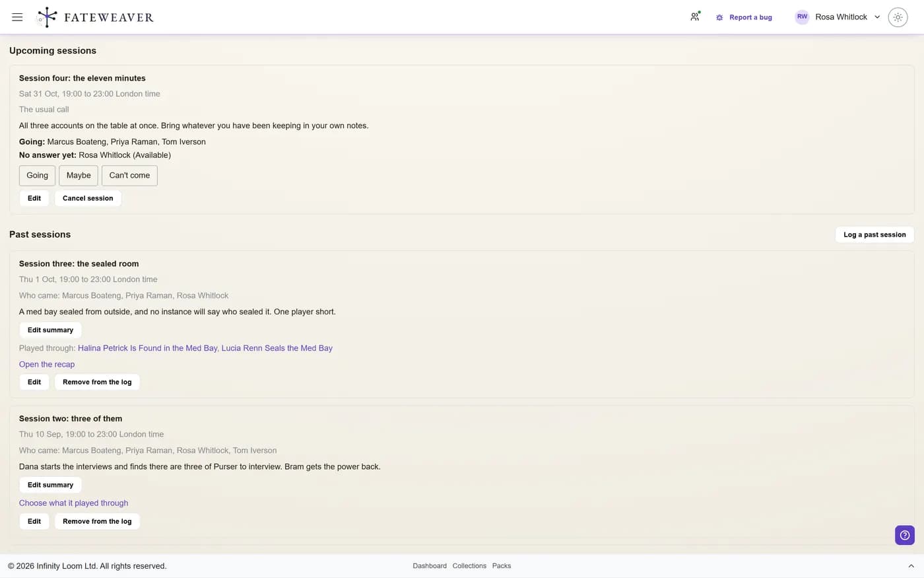Go to Collections in the footer
924x578 pixels.
click(x=469, y=566)
